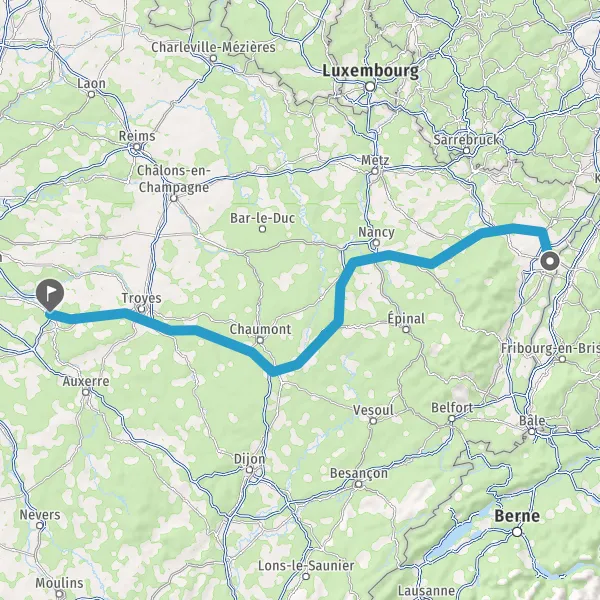Click the Troyes city dot
Image resolution: width=600 pixels, height=600 pixels.
pos(142,309)
